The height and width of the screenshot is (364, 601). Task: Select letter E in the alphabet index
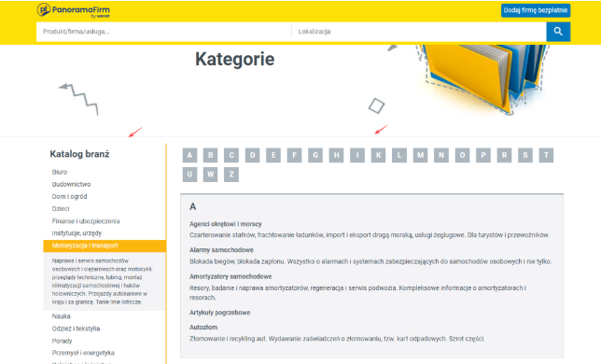pyautogui.click(x=273, y=155)
